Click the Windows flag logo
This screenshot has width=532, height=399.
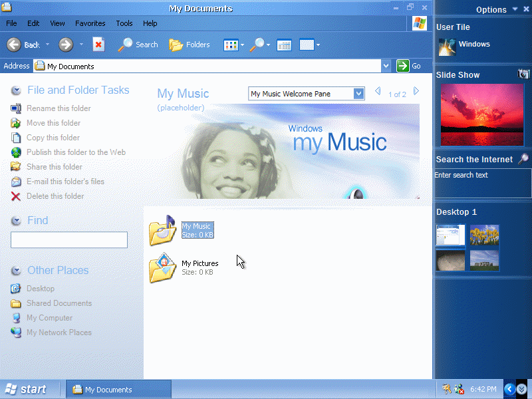(x=420, y=23)
